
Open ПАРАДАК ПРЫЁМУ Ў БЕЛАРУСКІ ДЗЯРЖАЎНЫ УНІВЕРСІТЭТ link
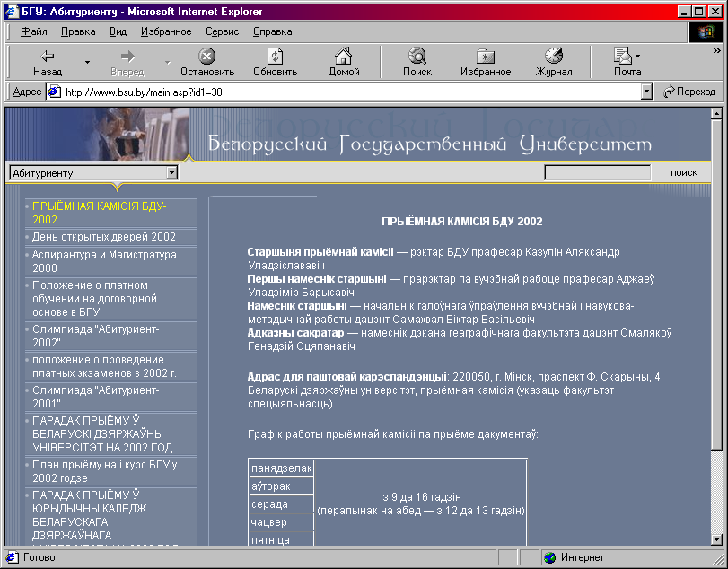tap(102, 434)
